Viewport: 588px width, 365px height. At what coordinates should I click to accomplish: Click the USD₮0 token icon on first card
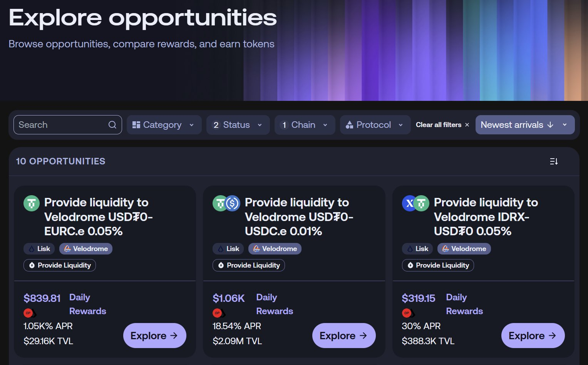[32, 203]
